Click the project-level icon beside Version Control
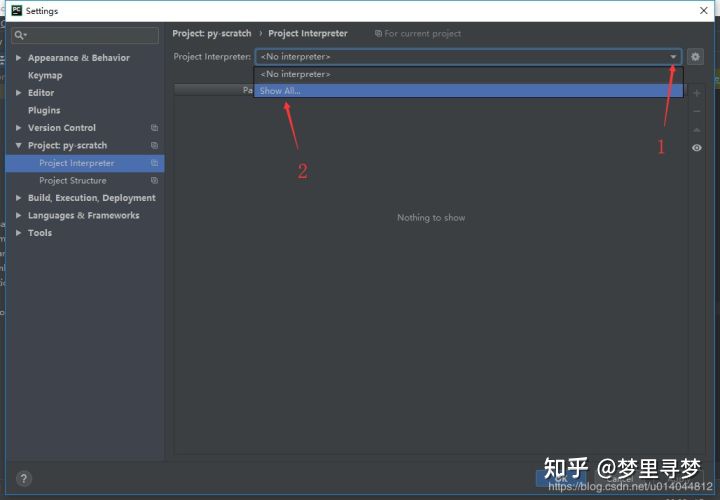Viewport: 720px width, 500px height. pyautogui.click(x=154, y=128)
